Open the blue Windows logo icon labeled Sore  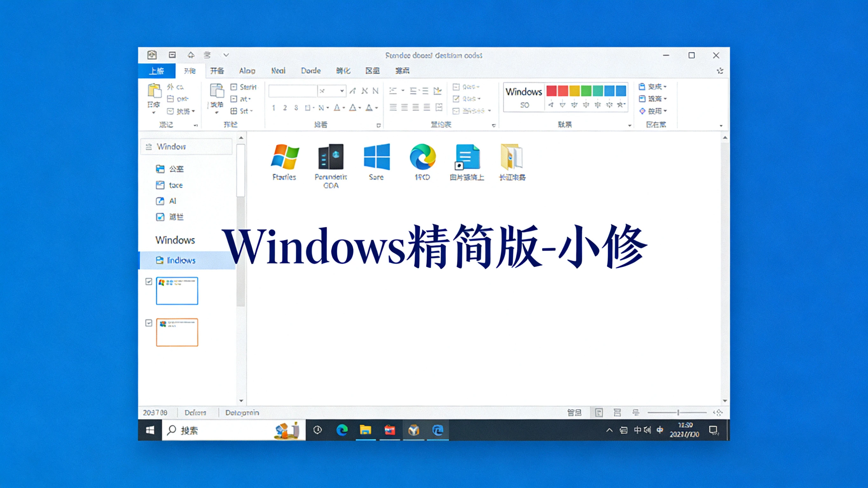(376, 157)
